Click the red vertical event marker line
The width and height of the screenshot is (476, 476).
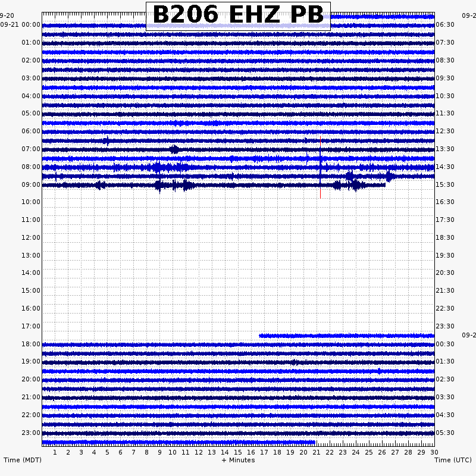(320, 167)
